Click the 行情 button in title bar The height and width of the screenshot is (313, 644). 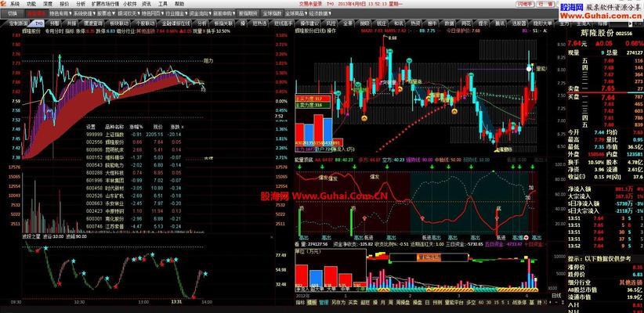pos(545,3)
